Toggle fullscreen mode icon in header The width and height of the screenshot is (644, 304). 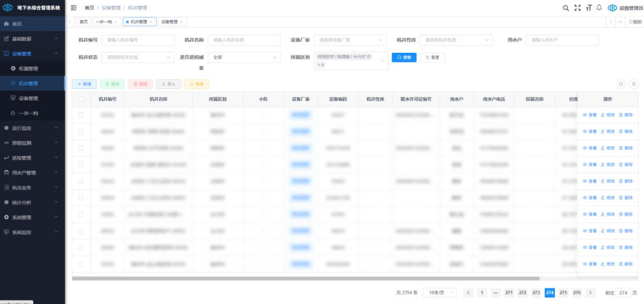[x=577, y=8]
